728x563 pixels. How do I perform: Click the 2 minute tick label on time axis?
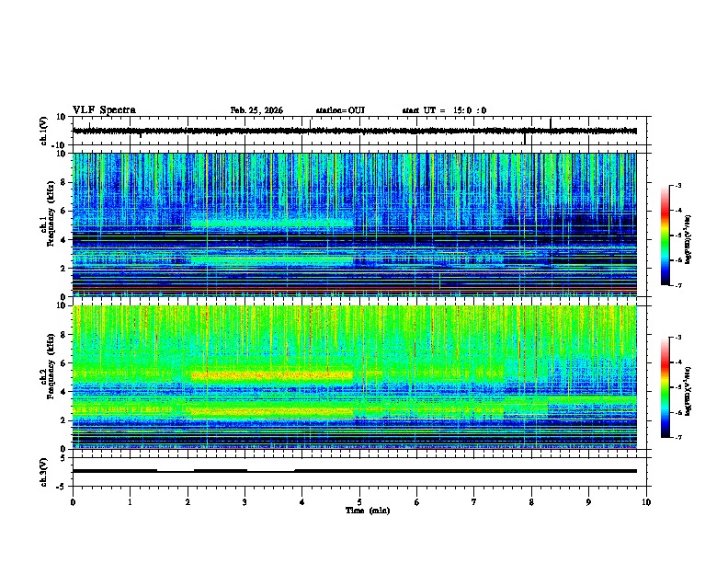pyautogui.click(x=188, y=502)
